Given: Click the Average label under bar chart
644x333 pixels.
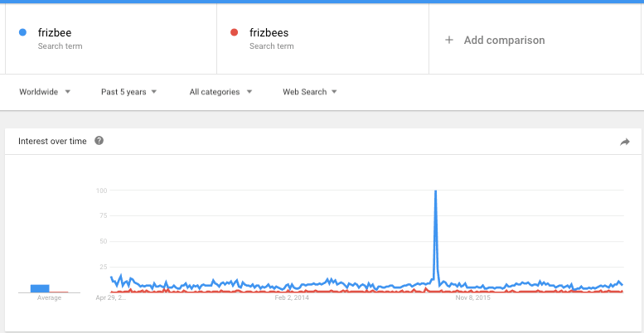Looking at the screenshot, I should [x=49, y=298].
